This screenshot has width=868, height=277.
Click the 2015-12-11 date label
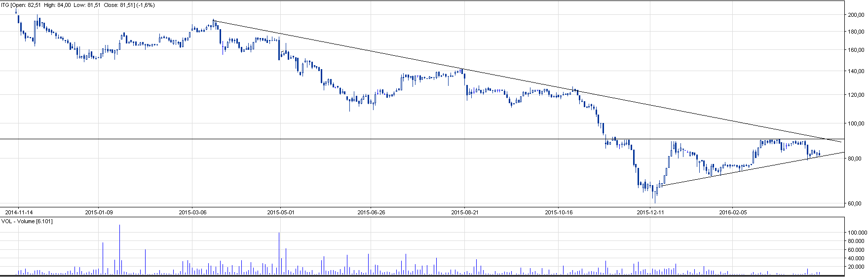click(650, 212)
